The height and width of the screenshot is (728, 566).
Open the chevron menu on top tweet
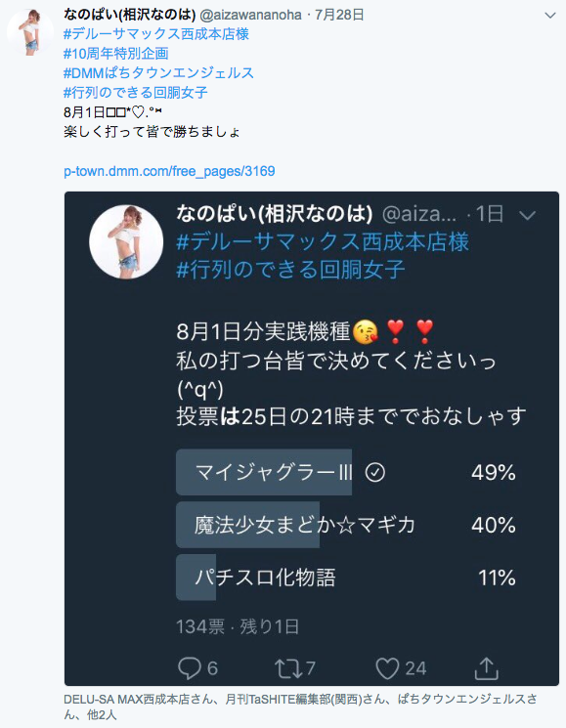[550, 16]
